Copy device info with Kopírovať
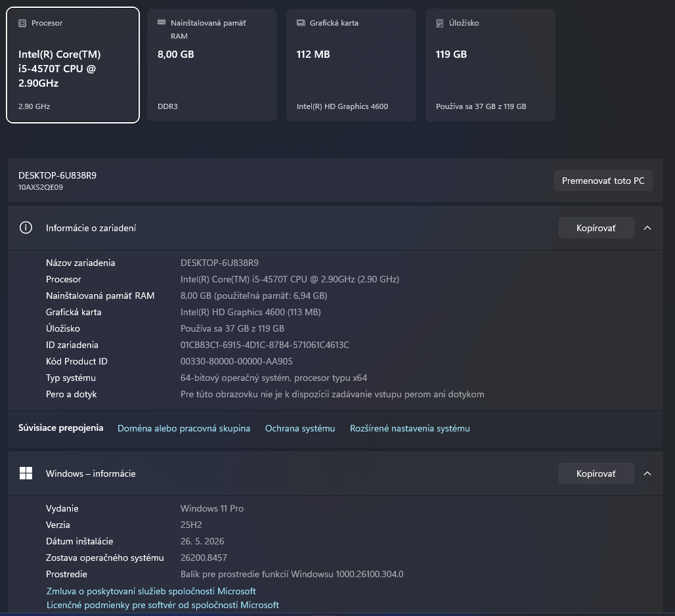Screen dimensions: 675x616 pos(596,228)
